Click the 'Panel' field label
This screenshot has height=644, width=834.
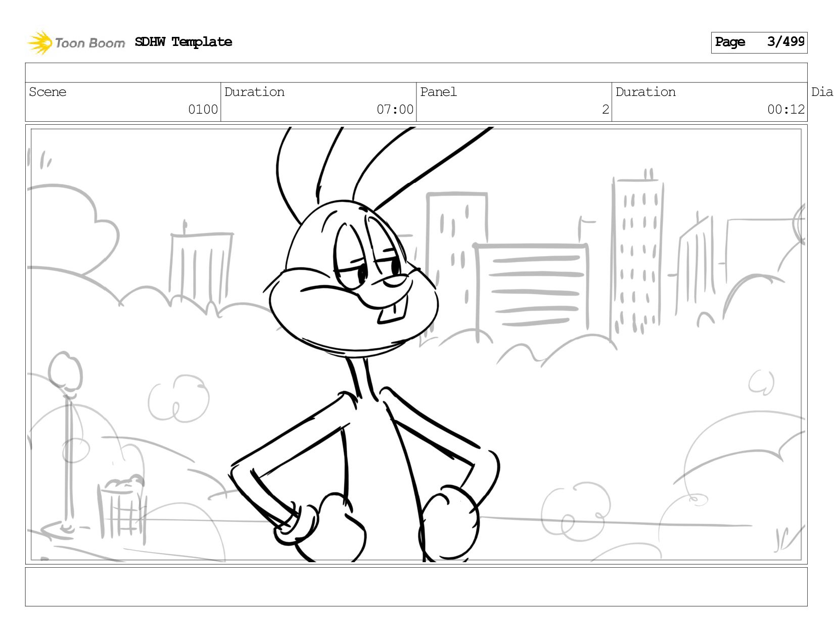point(438,92)
